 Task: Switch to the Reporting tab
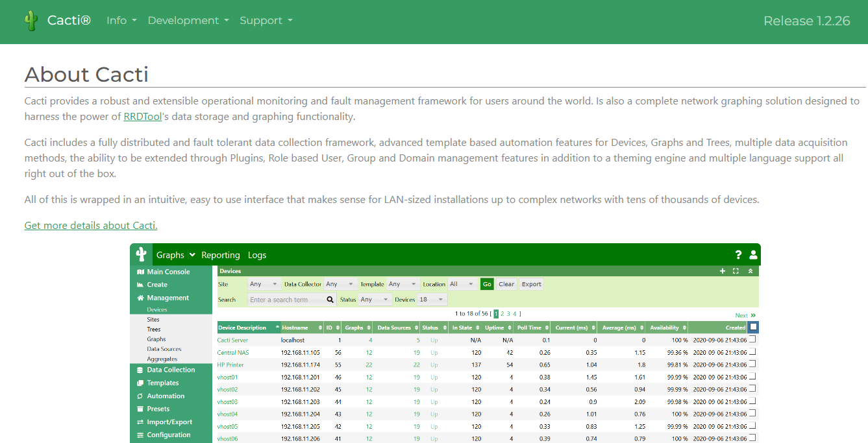(221, 255)
